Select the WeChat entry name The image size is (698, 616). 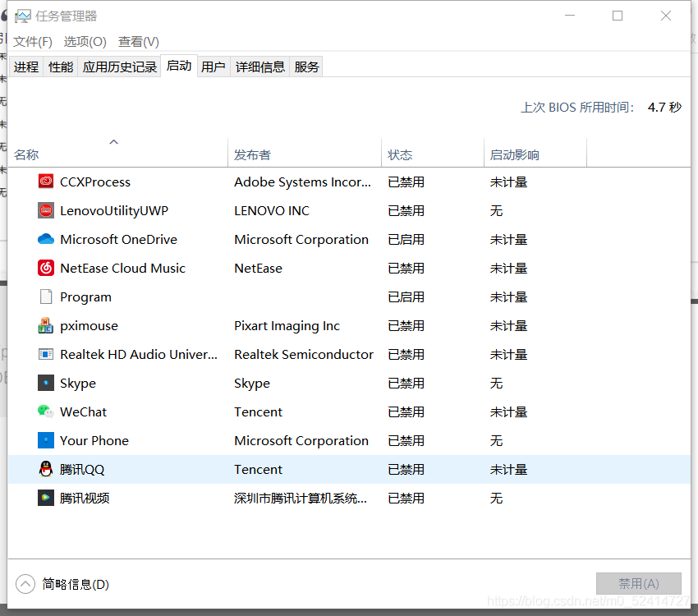[83, 411]
